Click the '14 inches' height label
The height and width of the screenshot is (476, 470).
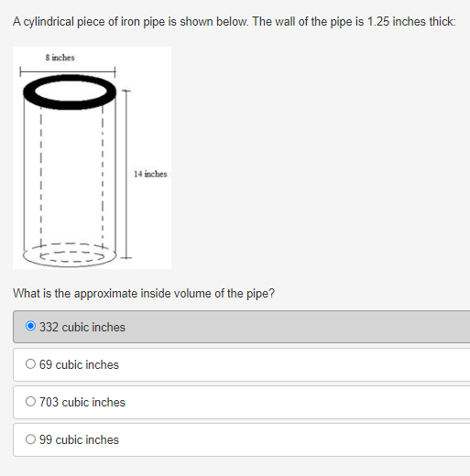click(150, 174)
